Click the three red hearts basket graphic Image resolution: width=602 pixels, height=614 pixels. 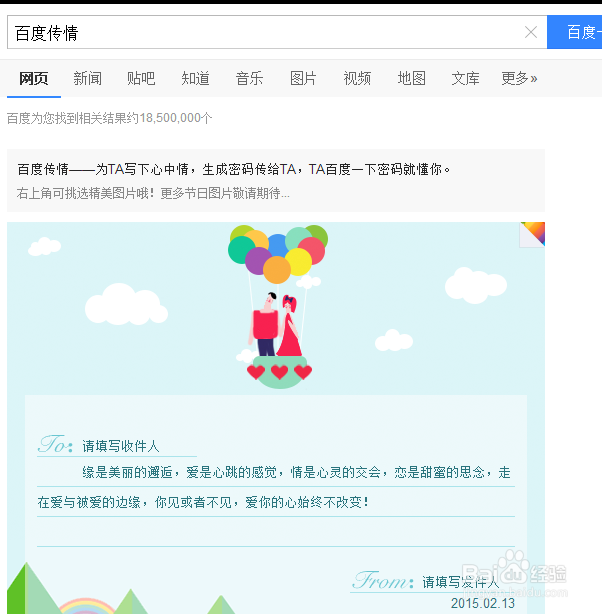click(279, 372)
